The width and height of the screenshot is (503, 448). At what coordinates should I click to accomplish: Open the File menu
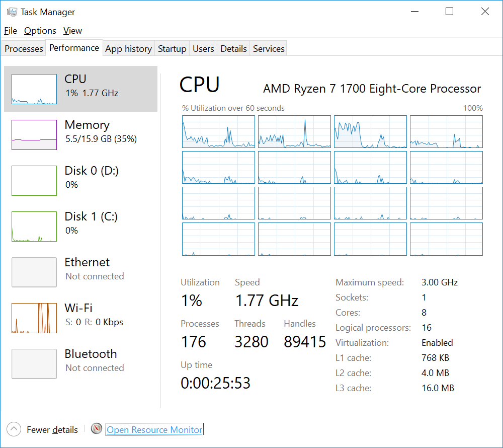(x=11, y=31)
